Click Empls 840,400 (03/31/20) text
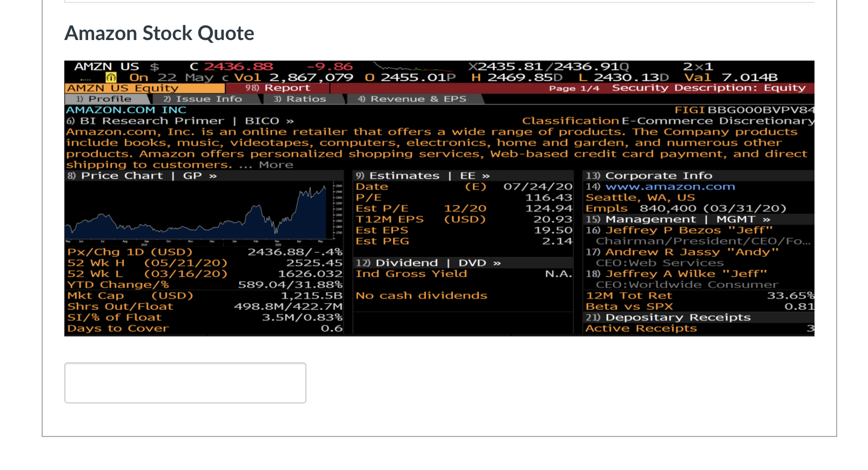The width and height of the screenshot is (868, 470). (x=686, y=208)
